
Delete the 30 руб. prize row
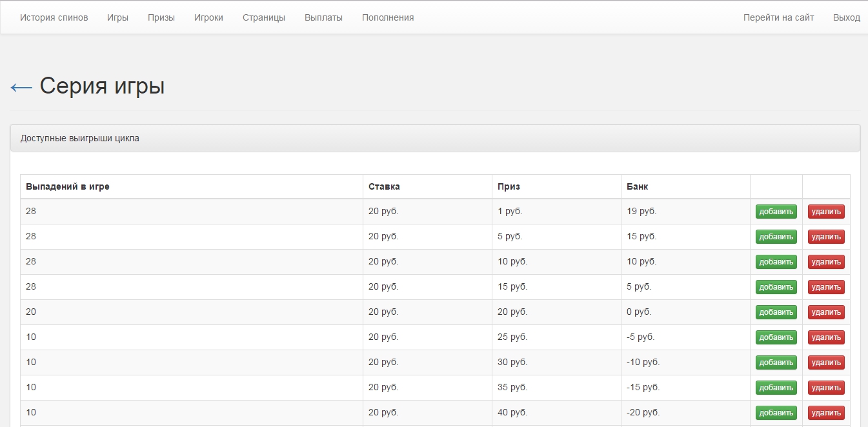[x=826, y=362]
